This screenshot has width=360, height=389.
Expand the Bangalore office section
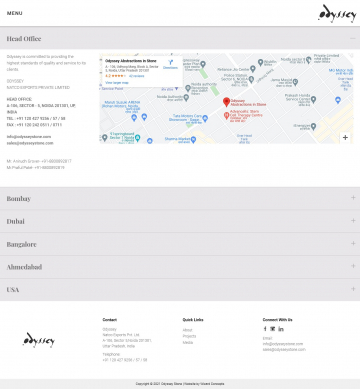pyautogui.click(x=180, y=244)
